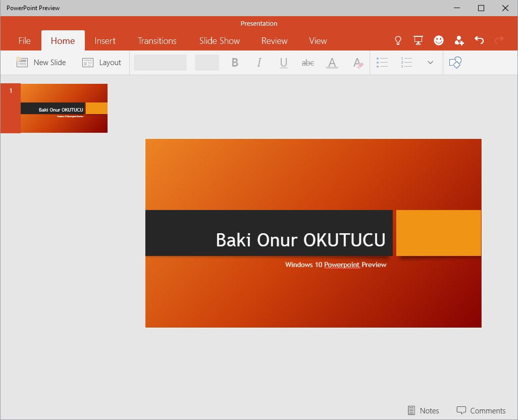Screen dimensions: 518x420
Task: Minimize the PowerPoint Preview window
Action: point(457,8)
